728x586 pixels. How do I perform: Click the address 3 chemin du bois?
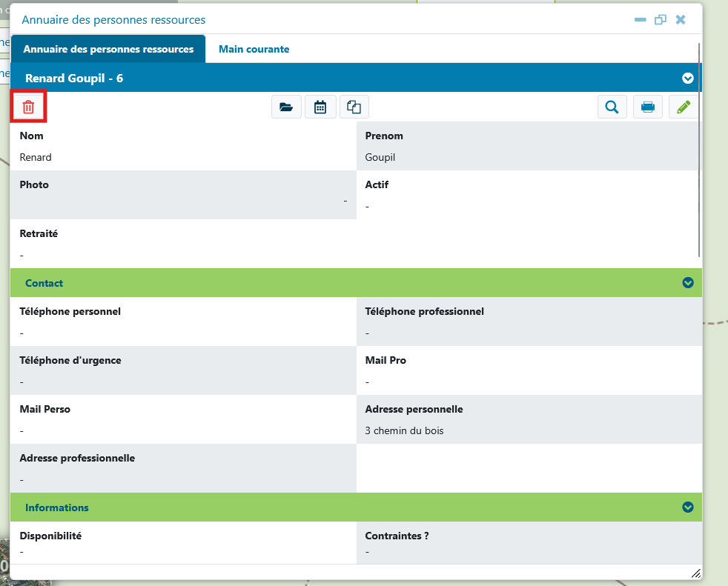coord(404,430)
